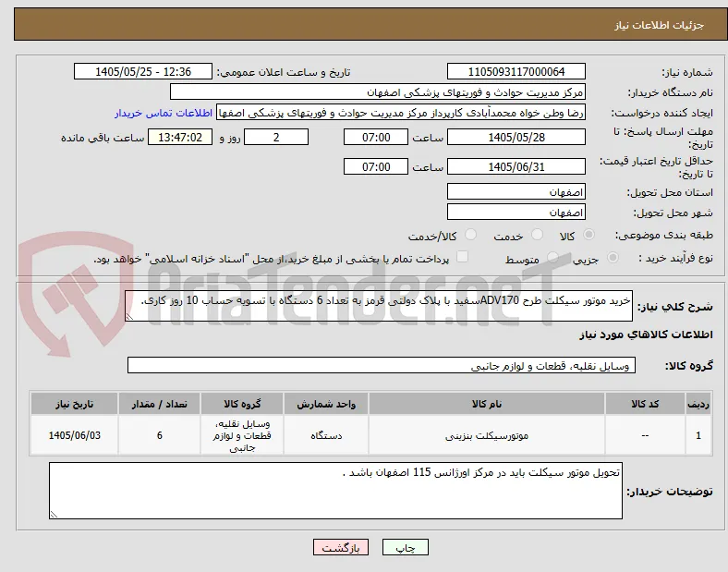Open the اطلاعات تماس خریدار link
Viewport: 728px width, 572px height.
pyautogui.click(x=164, y=113)
